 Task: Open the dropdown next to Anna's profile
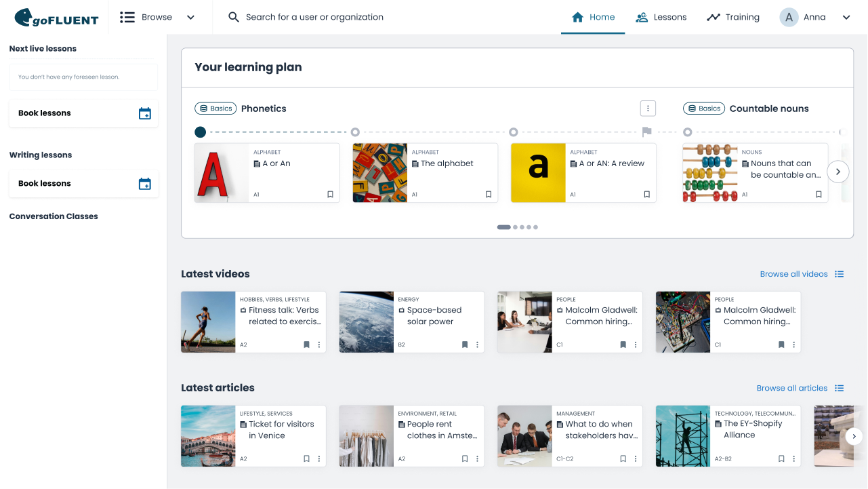846,16
